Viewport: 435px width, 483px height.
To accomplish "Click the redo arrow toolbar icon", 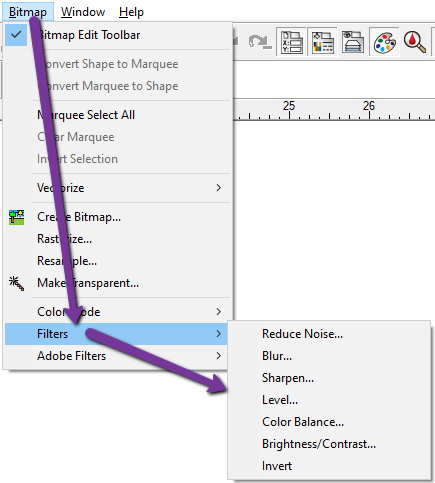I will click(259, 42).
